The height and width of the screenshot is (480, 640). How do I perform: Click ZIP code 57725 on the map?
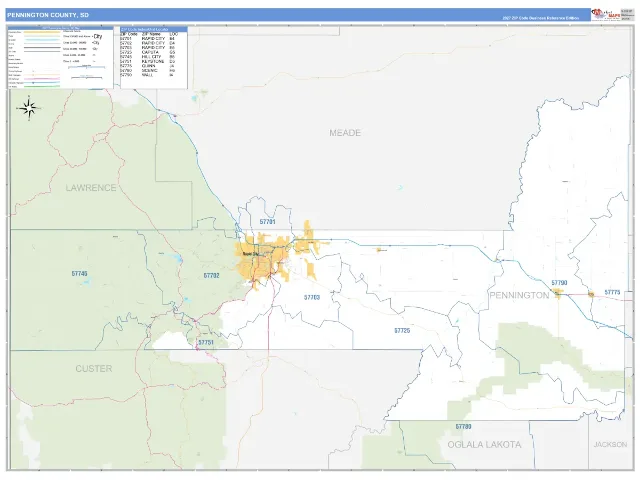402,331
